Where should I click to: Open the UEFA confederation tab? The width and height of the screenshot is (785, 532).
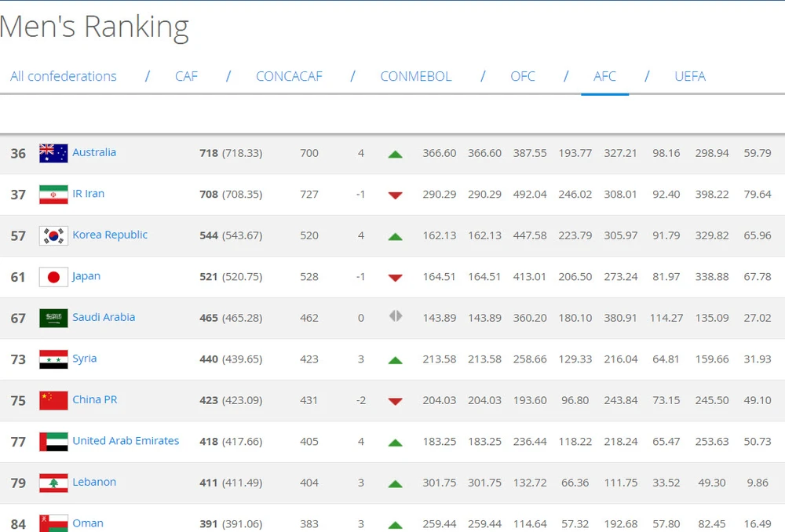(x=689, y=76)
